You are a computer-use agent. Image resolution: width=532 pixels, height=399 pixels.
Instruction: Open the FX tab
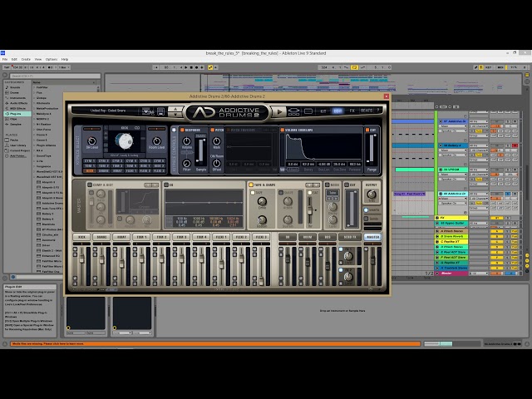click(352, 111)
